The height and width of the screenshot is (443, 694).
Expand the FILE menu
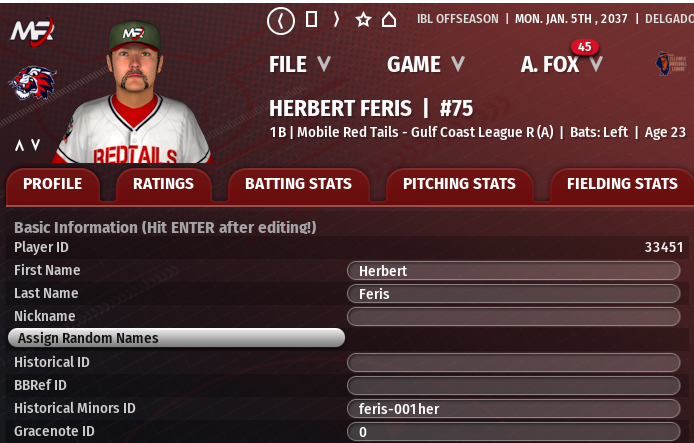click(x=299, y=64)
